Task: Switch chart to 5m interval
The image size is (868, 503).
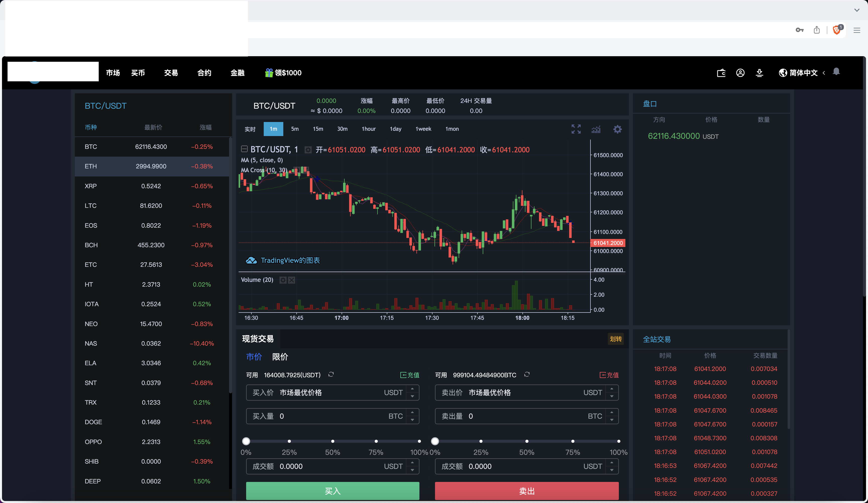Action: [x=295, y=129]
